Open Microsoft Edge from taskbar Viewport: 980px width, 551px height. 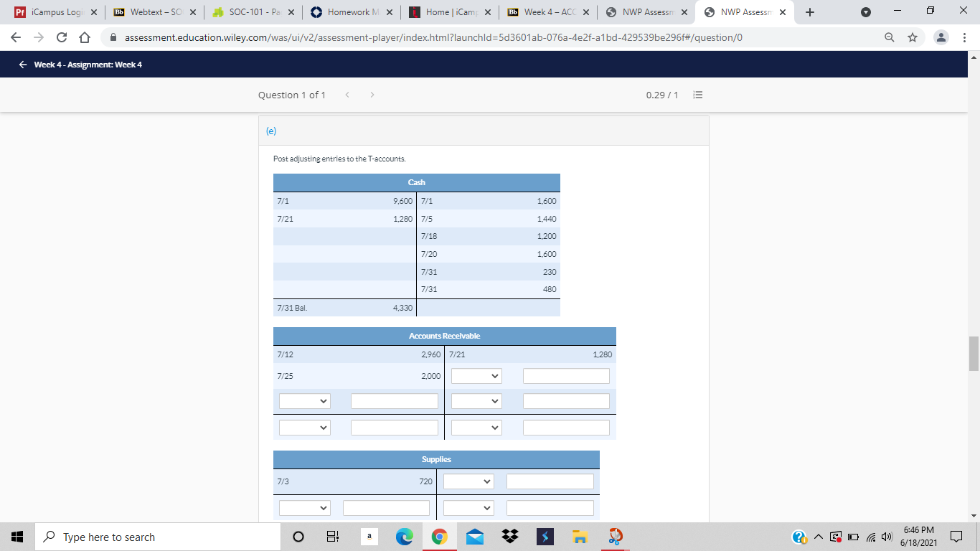click(x=404, y=537)
